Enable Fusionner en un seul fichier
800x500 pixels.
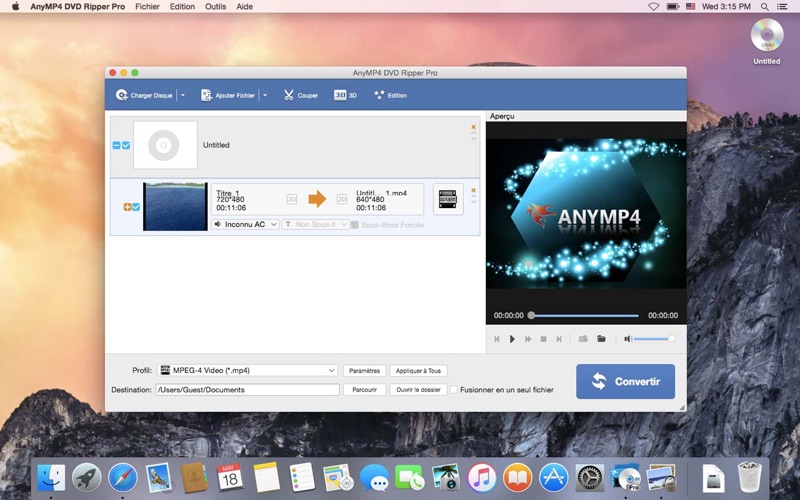click(454, 390)
